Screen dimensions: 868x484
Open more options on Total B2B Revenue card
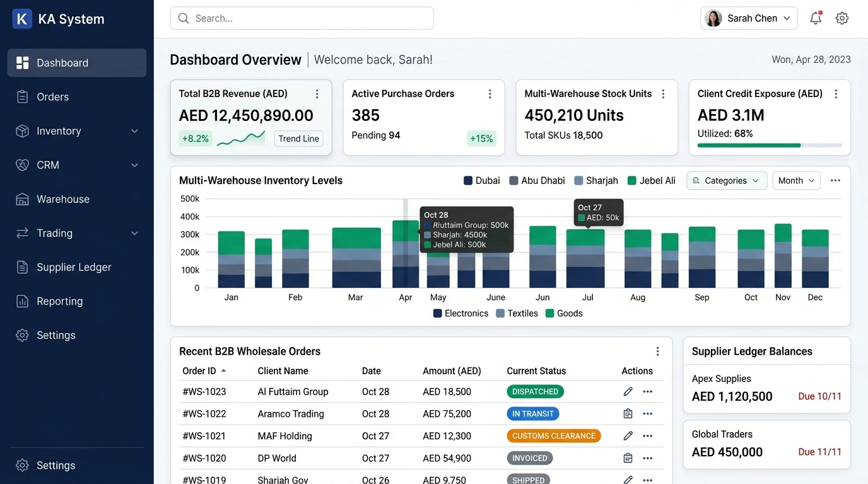[x=317, y=94]
